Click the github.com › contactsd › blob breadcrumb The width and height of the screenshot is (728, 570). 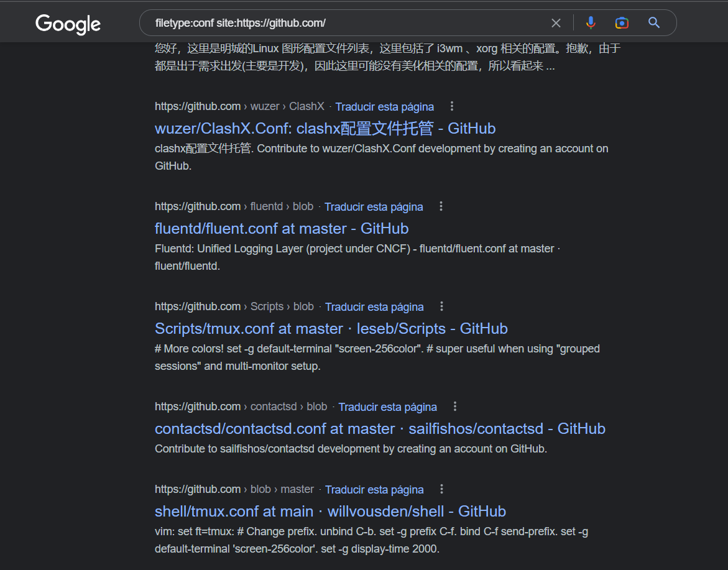coord(241,407)
